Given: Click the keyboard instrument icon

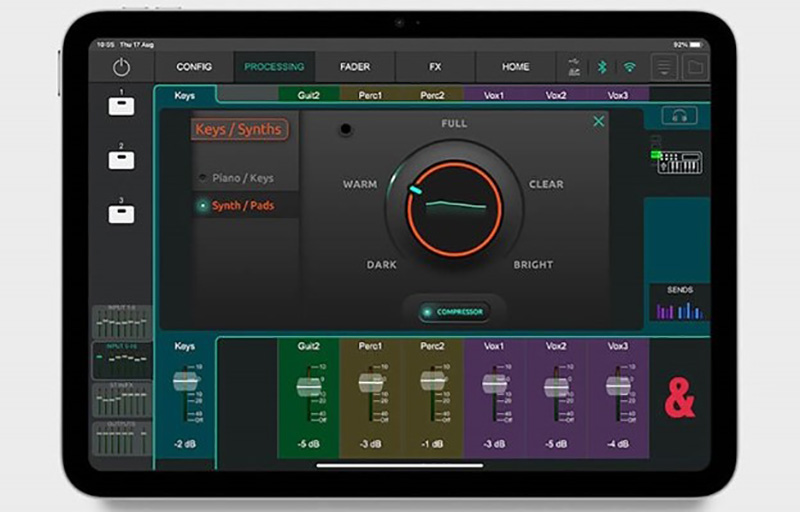Looking at the screenshot, I should click(x=679, y=162).
